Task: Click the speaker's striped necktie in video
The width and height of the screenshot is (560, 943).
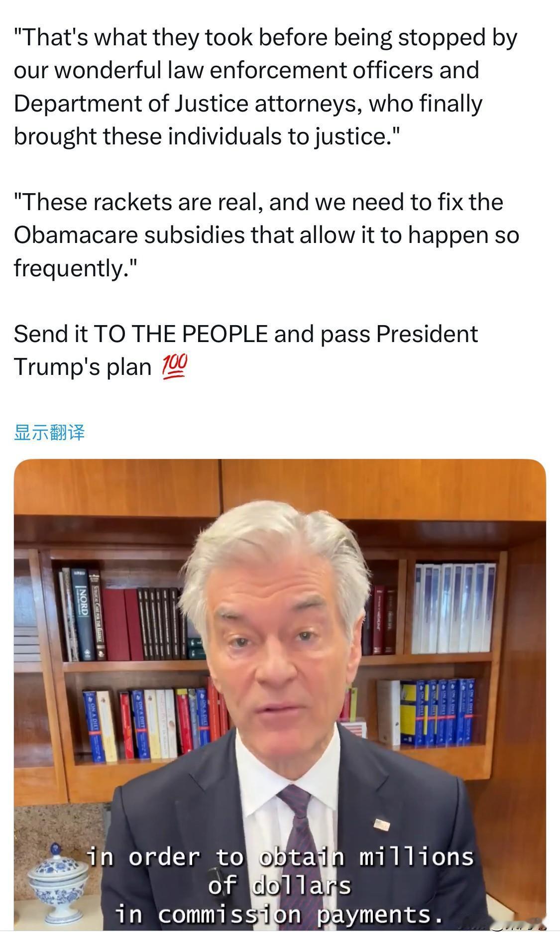Action: [304, 846]
